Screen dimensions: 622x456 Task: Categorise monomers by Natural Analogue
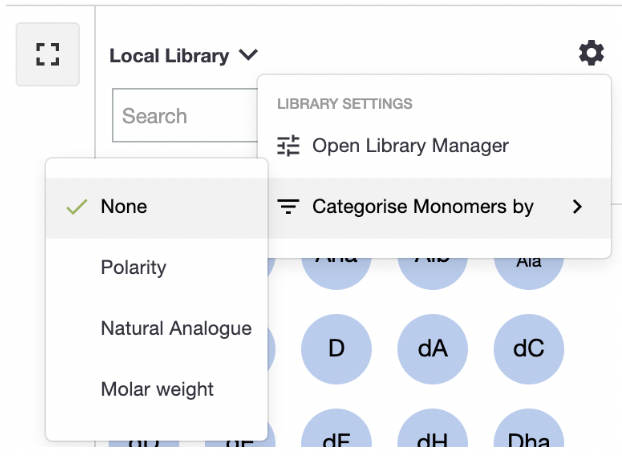[x=176, y=328]
